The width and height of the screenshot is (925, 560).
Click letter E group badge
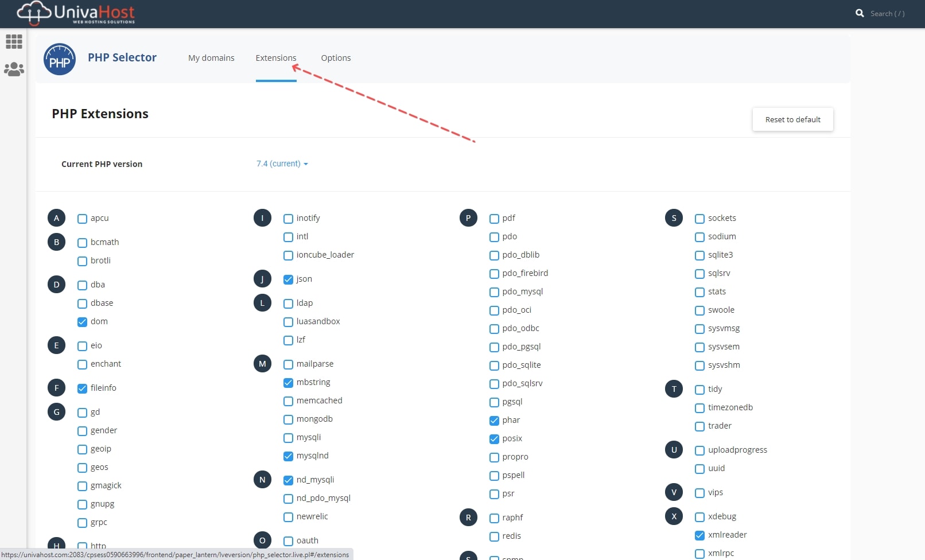pos(56,345)
